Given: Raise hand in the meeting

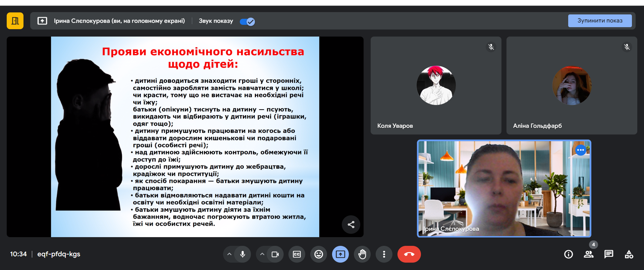Looking at the screenshot, I should pos(362,254).
